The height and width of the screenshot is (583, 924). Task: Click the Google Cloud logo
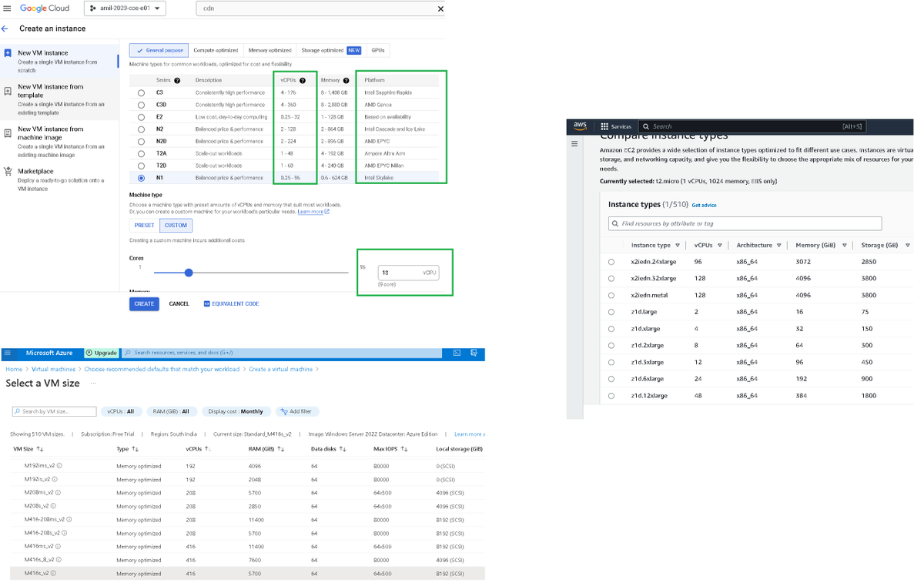(45, 8)
